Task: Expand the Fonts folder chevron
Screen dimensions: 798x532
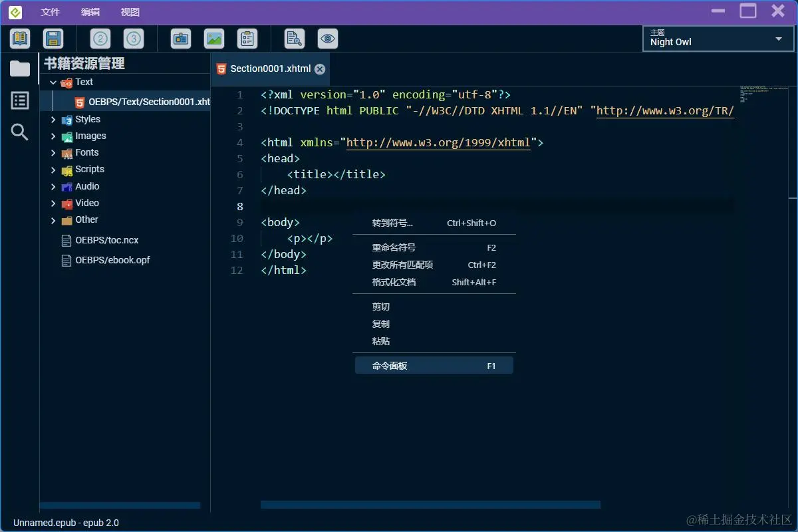Action: (53, 153)
